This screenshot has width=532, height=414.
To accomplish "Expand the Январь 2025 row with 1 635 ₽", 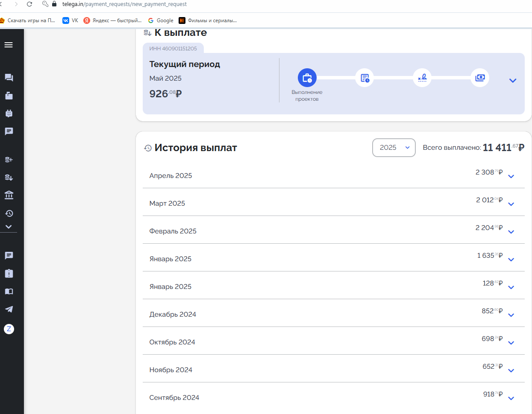I will coord(511,260).
